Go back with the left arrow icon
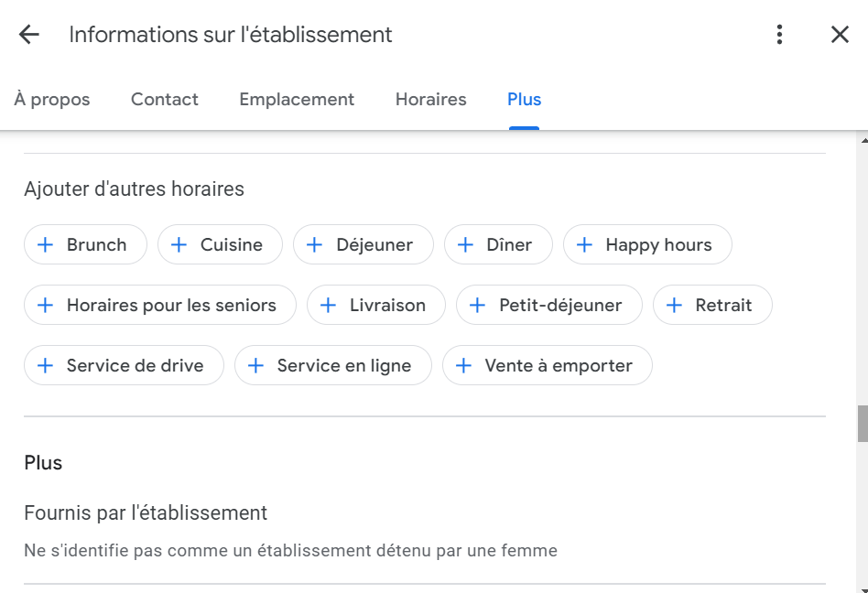The width and height of the screenshot is (868, 593). pos(29,35)
